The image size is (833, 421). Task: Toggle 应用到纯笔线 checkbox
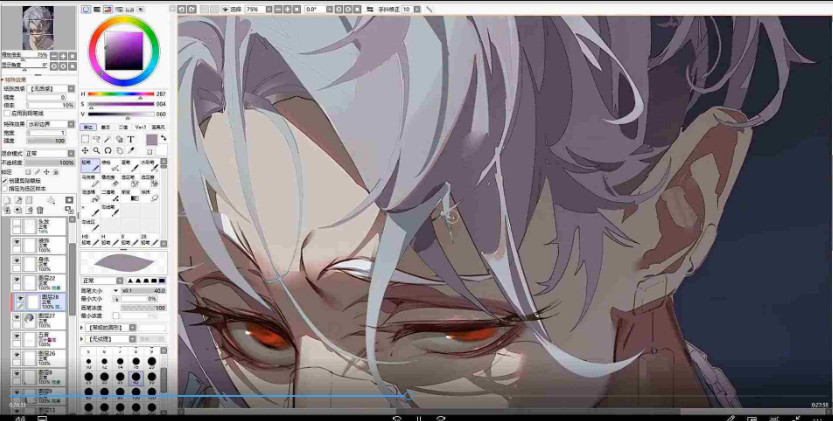tap(7, 113)
